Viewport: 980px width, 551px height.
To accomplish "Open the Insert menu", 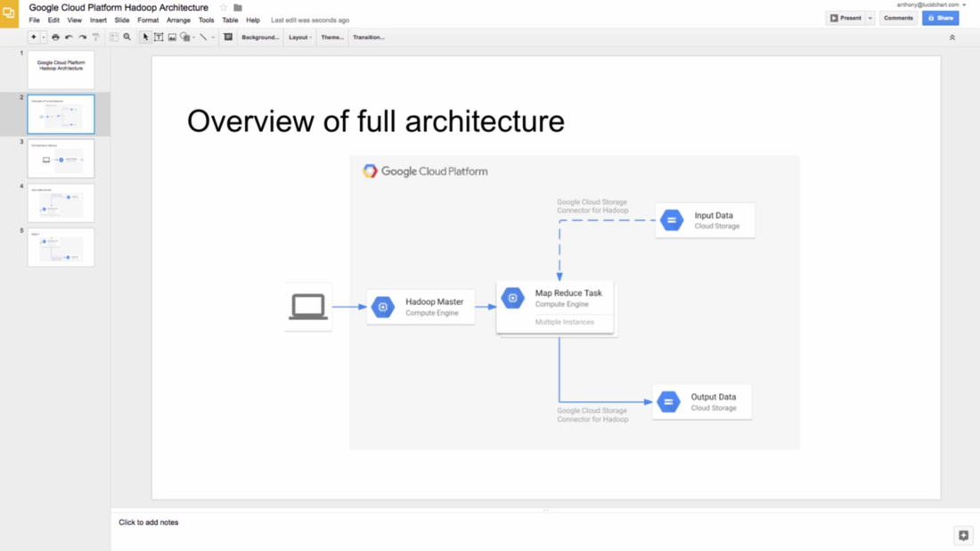I will [98, 20].
